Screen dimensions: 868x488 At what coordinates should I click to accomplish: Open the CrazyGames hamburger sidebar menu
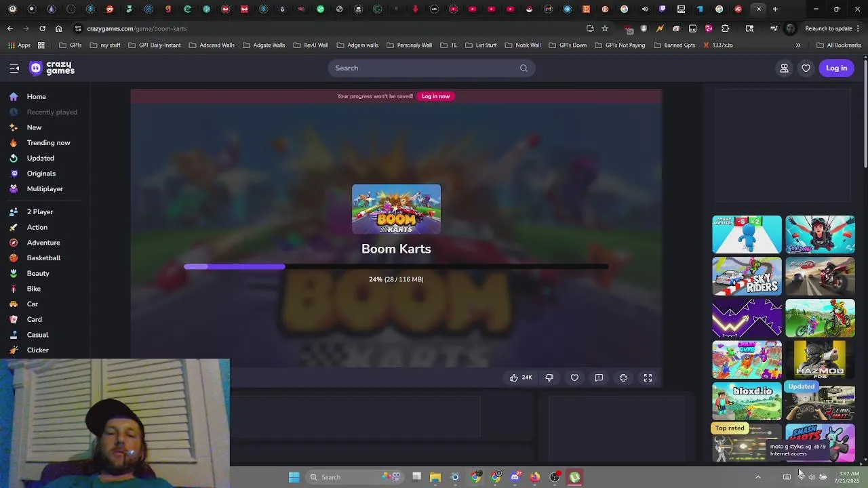[14, 68]
